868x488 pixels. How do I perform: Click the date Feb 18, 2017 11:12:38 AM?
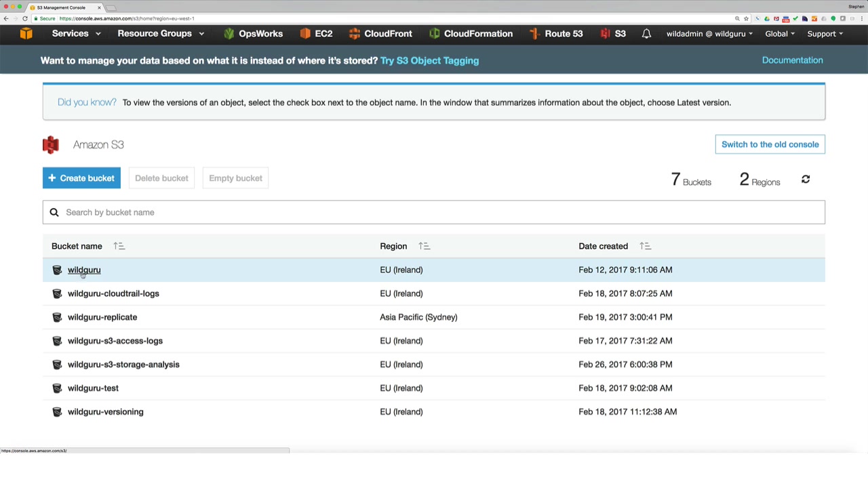pyautogui.click(x=628, y=412)
